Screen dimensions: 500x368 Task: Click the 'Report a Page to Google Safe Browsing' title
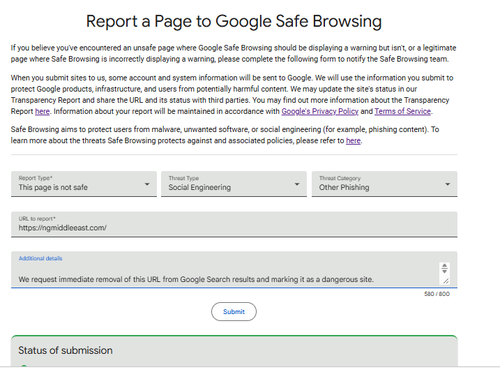234,21
